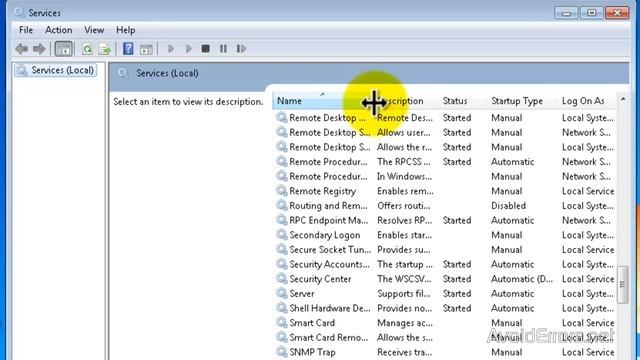Screen dimensions: 640x360
Task: Click the gear icon beside Shell Hardware De...
Action: (282, 308)
